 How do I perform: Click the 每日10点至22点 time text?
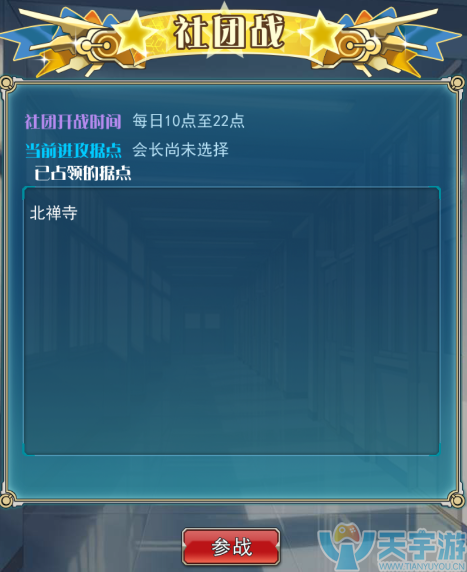[x=188, y=121]
